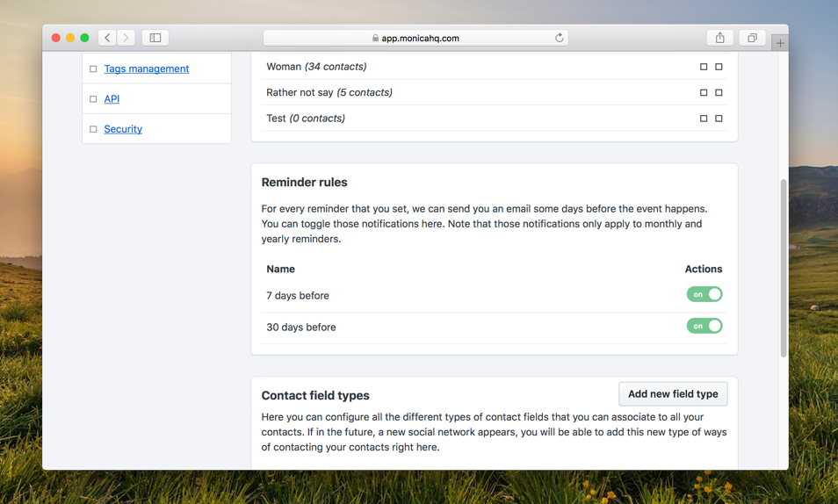Click Add new field type button
Screen dimensions: 838x504
pyautogui.click(x=673, y=394)
